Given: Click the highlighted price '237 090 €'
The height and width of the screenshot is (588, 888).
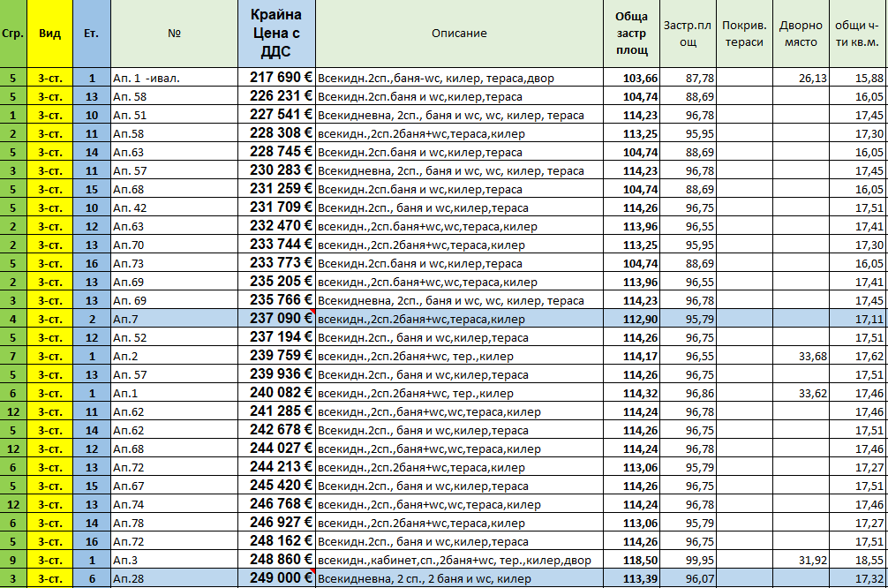Looking at the screenshot, I should pos(276,319).
